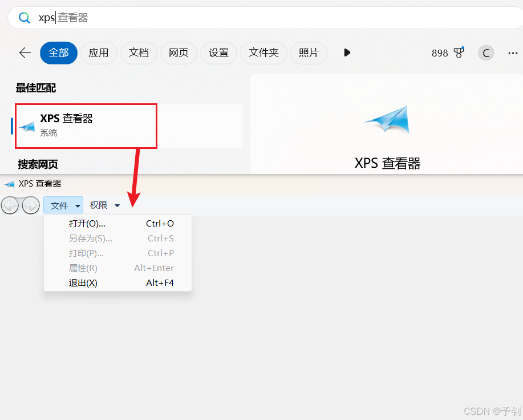Choose 退出(X) to exit viewer
The height and width of the screenshot is (420, 523).
(x=117, y=283)
